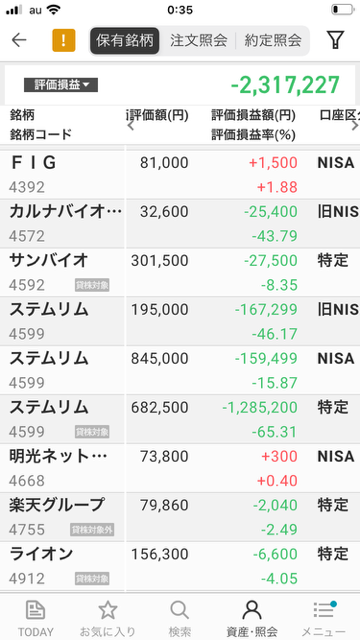The height and width of the screenshot is (640, 360).
Task: Tap 貸株対象外 badge on 楽天グループ
Action: tap(92, 530)
